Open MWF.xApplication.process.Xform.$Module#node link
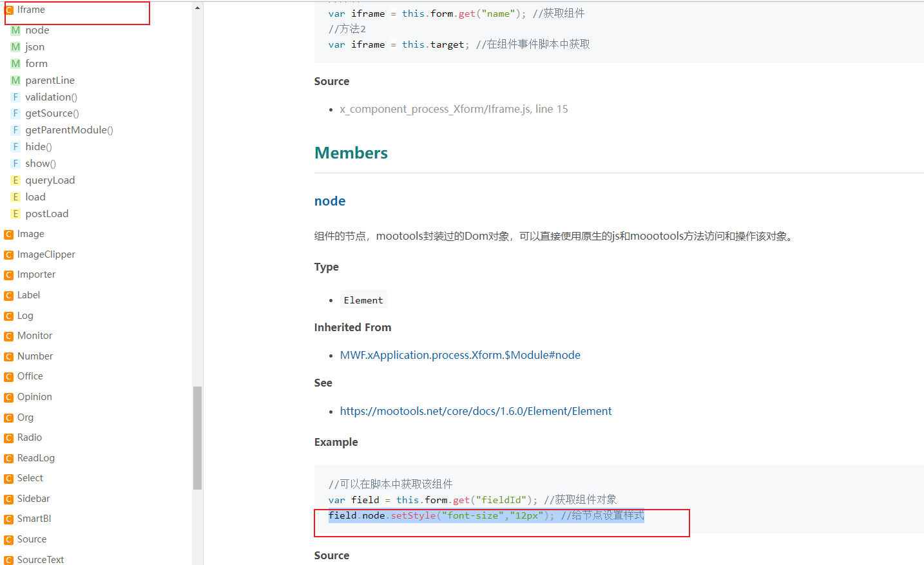924x565 pixels. click(460, 355)
